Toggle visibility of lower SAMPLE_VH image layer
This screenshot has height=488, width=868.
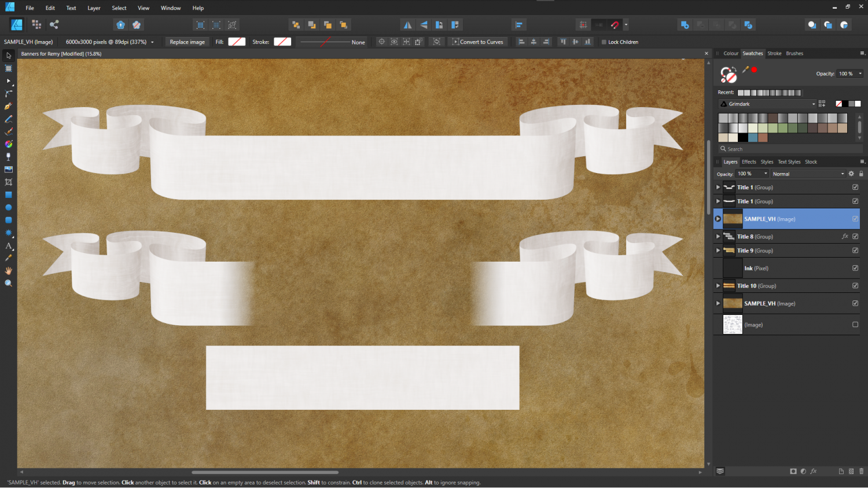click(x=855, y=303)
